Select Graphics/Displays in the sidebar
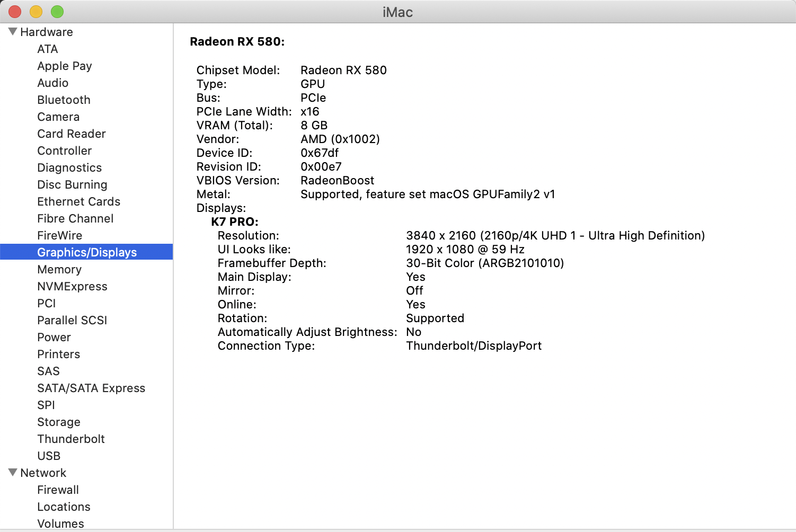Viewport: 796px width, 532px height. tap(87, 252)
